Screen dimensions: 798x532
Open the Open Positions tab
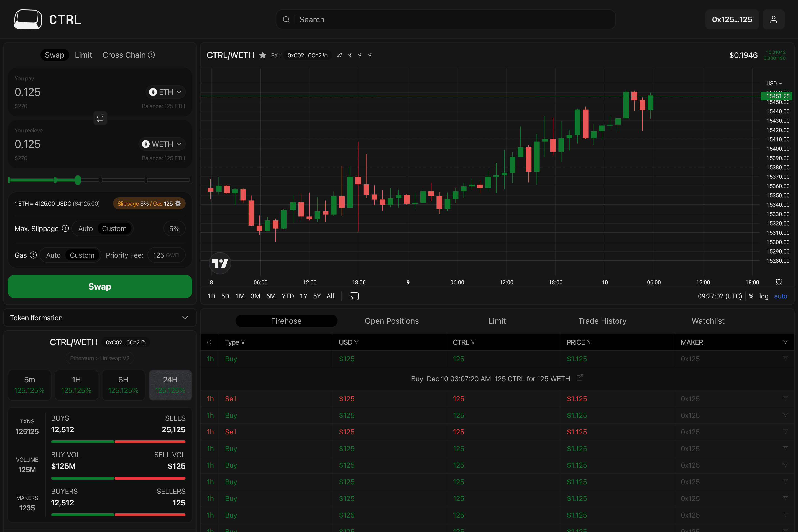[x=392, y=321]
